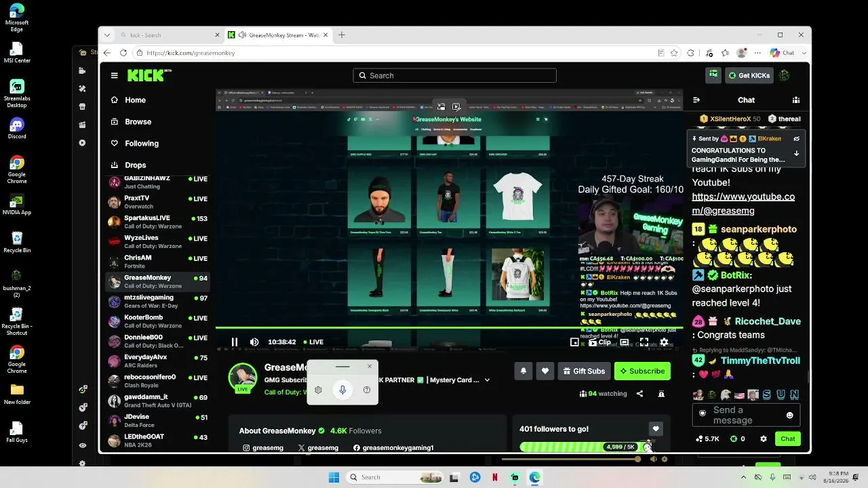868x488 pixels.
Task: Click the Gift Subs button
Action: pyautogui.click(x=584, y=371)
